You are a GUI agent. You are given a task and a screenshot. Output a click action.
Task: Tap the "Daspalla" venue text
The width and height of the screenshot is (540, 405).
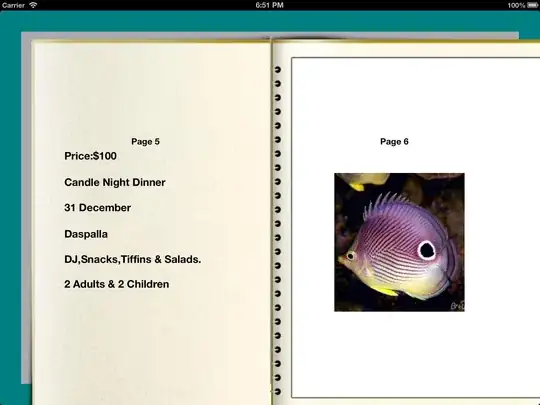point(86,234)
